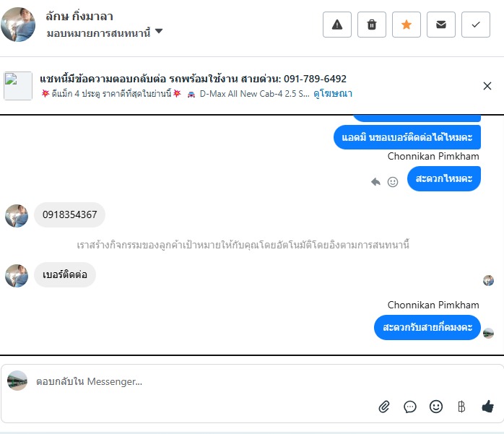Attach a file with paperclip icon

[384, 407]
